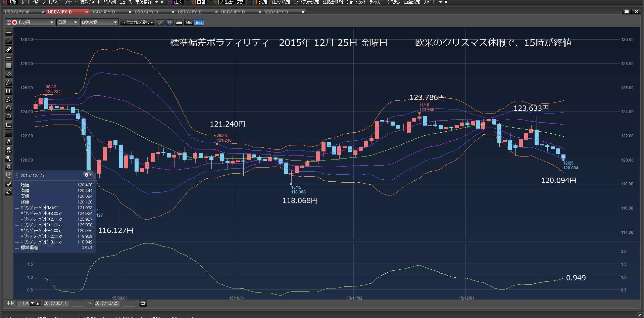Click the reload arrow button beside date range

(143, 303)
